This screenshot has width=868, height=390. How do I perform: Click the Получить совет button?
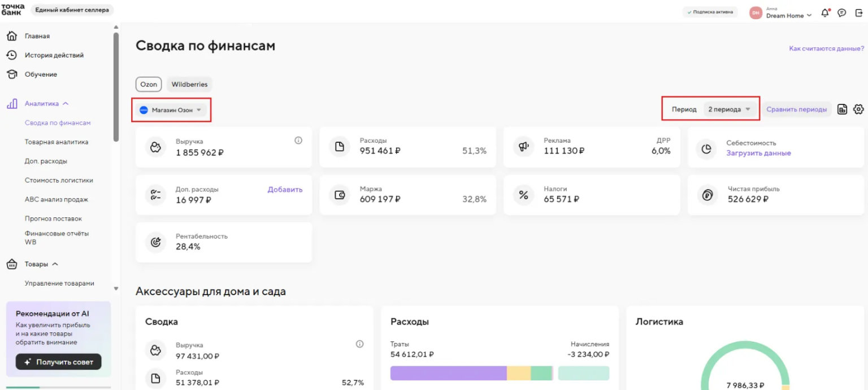pyautogui.click(x=58, y=362)
